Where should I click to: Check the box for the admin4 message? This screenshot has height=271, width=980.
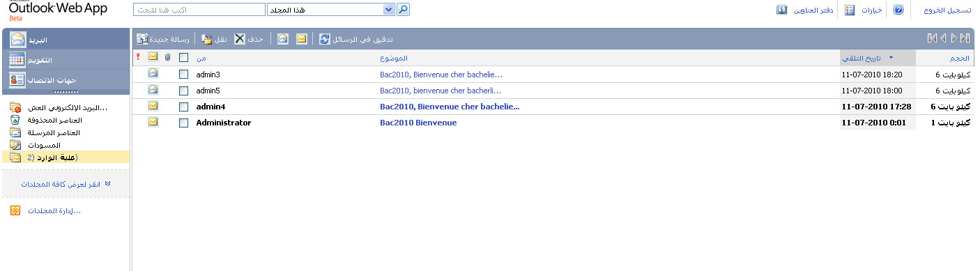point(183,107)
